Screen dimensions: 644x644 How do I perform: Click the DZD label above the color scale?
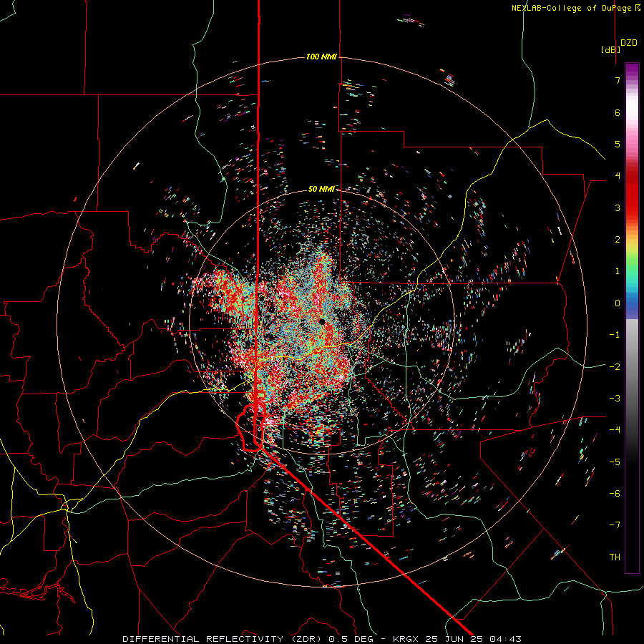click(629, 43)
